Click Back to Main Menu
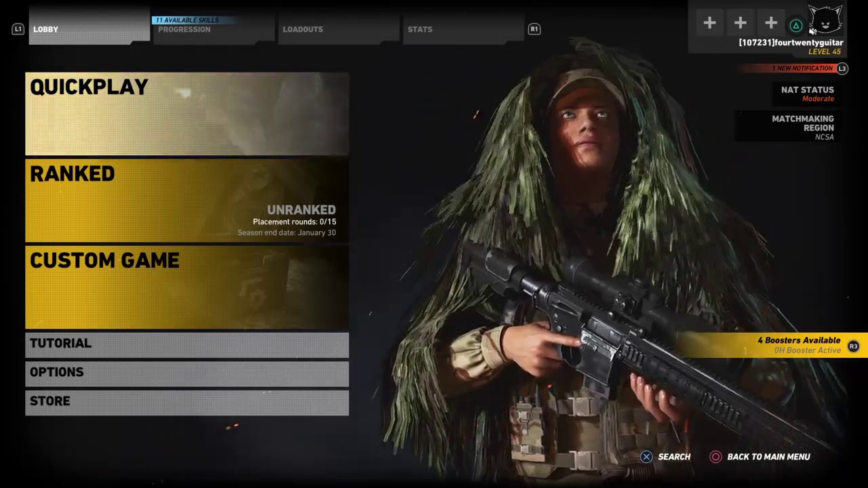 click(x=768, y=457)
